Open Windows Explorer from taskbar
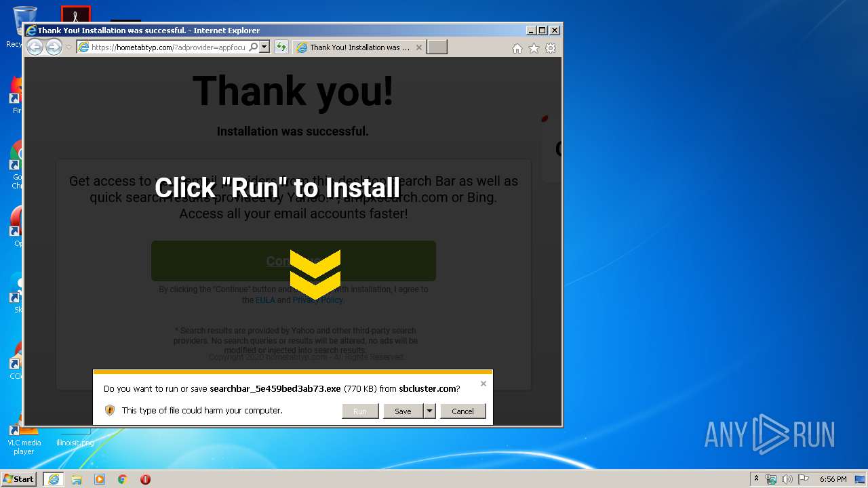Viewport: 868px width, 488px height. 77,479
